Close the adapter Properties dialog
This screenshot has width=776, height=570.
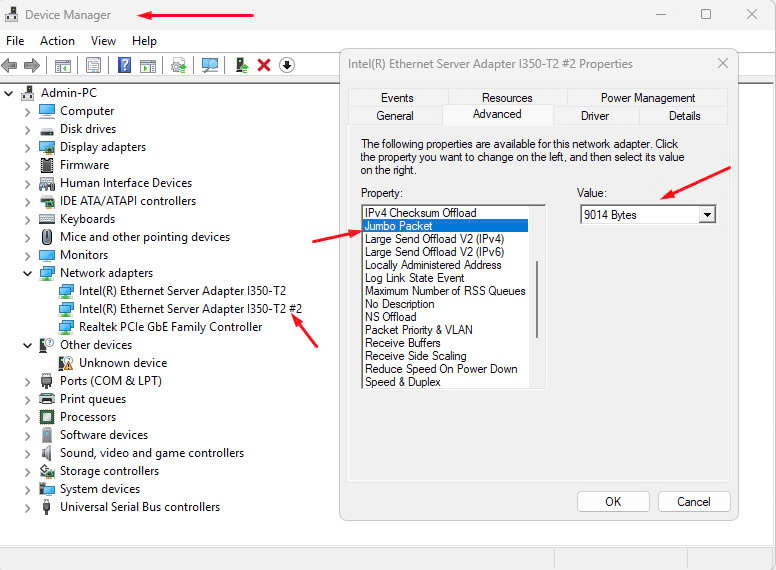pos(723,63)
